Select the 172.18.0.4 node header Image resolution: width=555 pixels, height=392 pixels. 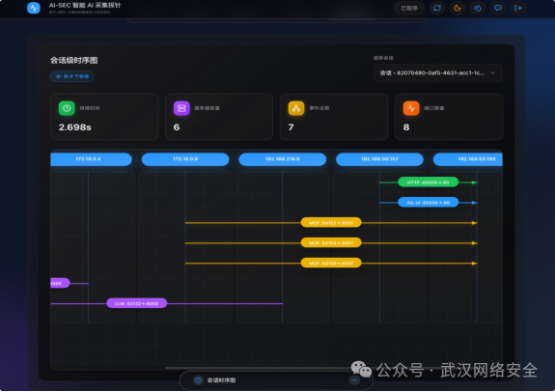[x=92, y=159]
